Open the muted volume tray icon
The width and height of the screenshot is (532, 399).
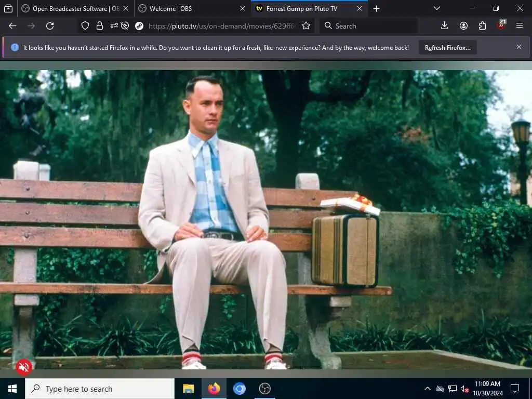[x=464, y=389]
